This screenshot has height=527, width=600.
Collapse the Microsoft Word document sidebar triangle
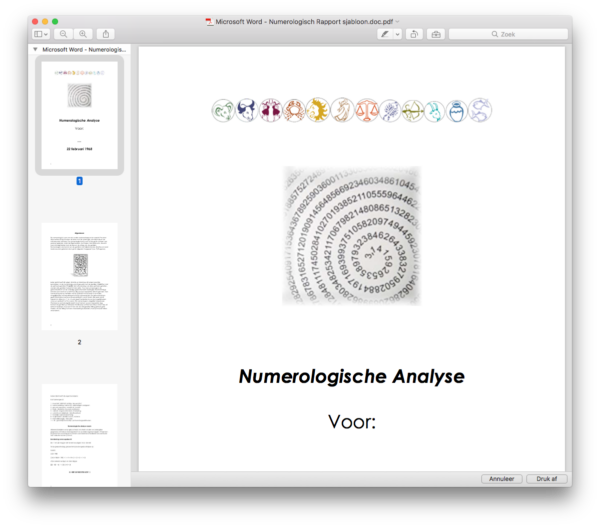tap(35, 48)
